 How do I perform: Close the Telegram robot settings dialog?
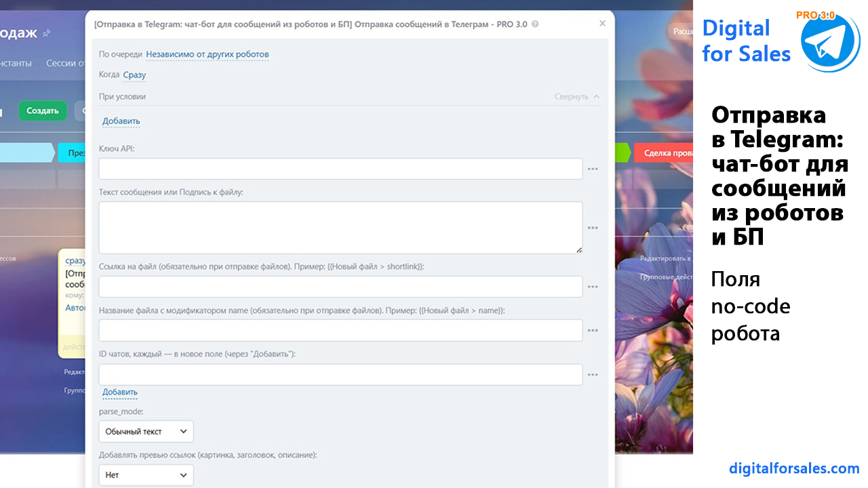point(602,23)
